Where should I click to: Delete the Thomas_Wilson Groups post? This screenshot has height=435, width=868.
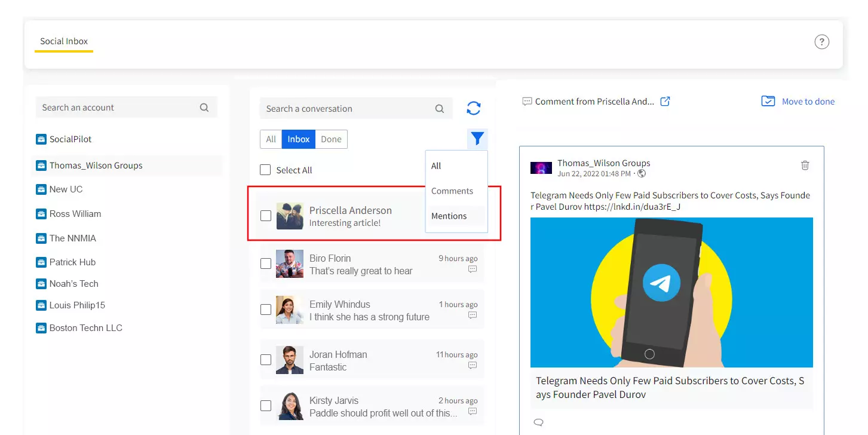[x=805, y=165]
